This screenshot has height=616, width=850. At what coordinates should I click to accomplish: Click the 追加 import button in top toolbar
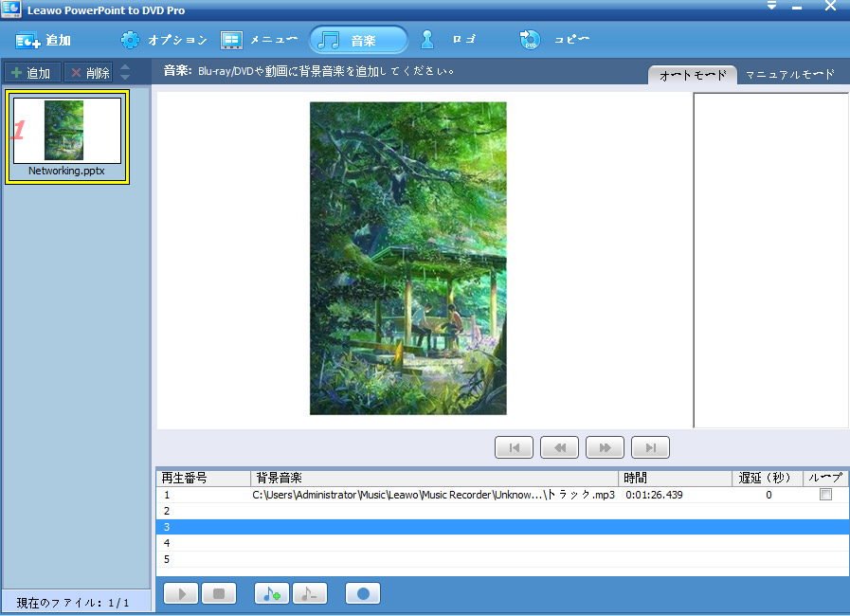44,40
